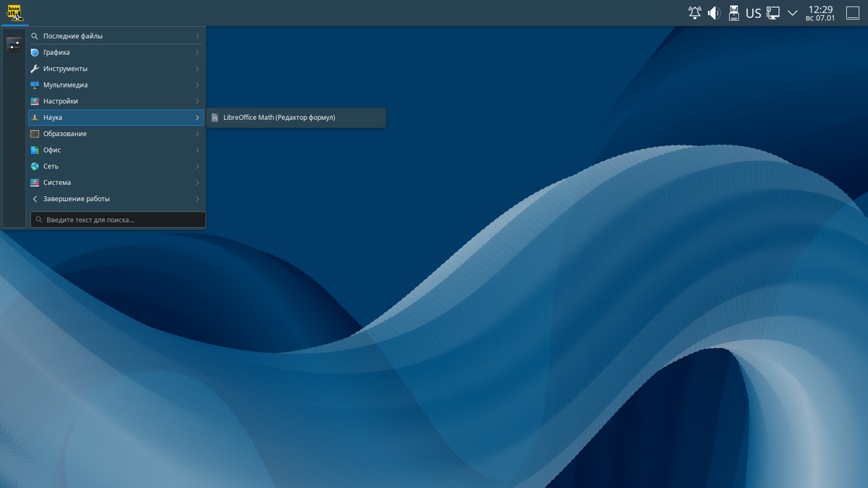
Task: Click the Графика category icon
Action: pos(35,52)
